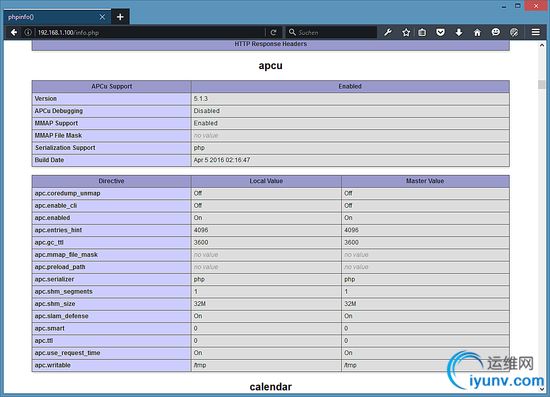
Task: Select the Disabled value for APCu Debugging
Action: (x=207, y=111)
